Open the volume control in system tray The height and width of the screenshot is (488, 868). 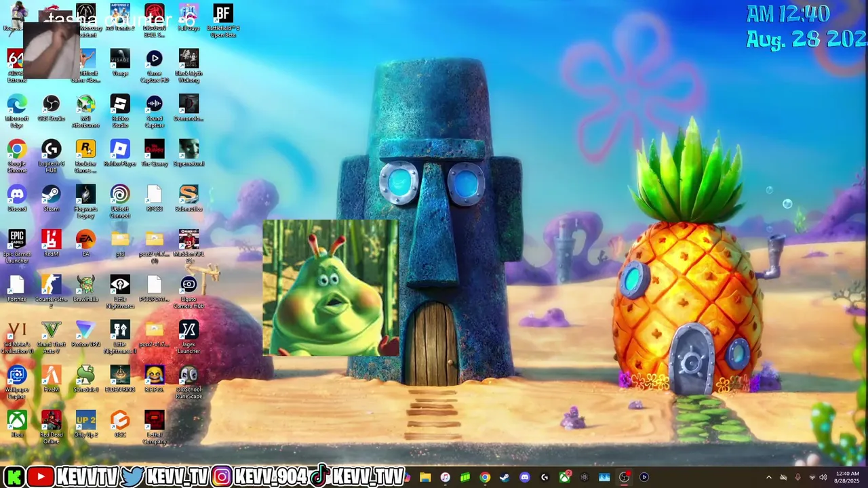pyautogui.click(x=823, y=477)
